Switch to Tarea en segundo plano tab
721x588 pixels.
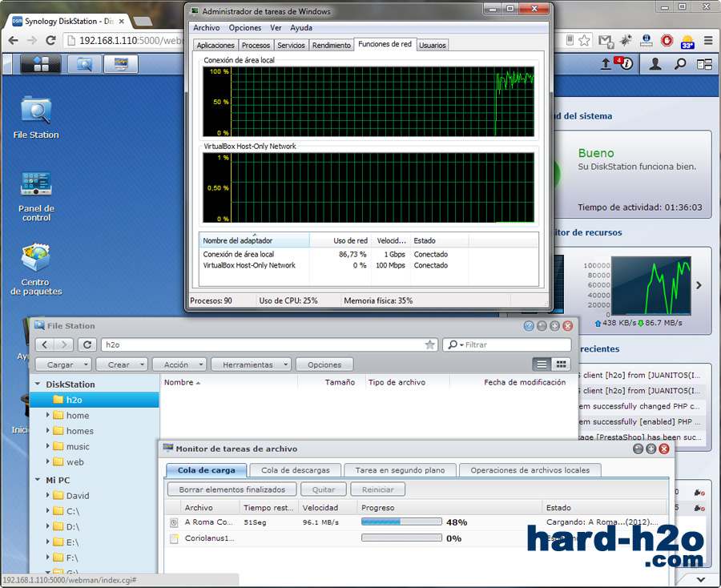click(x=400, y=470)
